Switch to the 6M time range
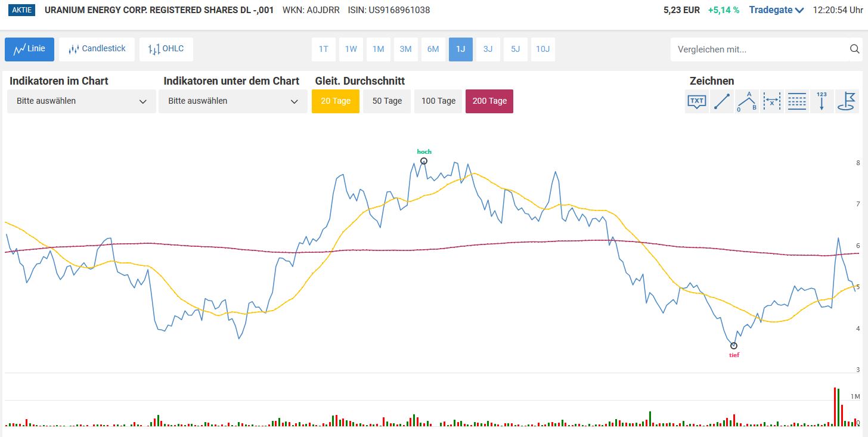Viewport: 868px width, 437px height. coord(433,49)
